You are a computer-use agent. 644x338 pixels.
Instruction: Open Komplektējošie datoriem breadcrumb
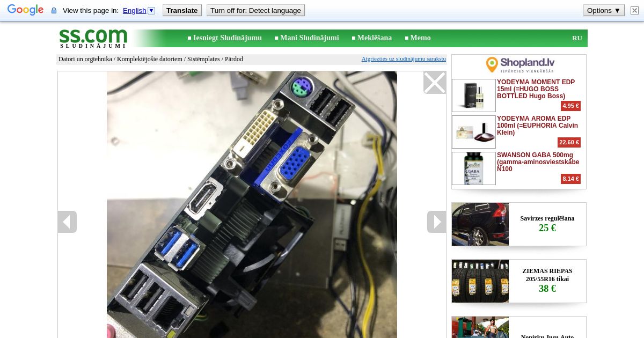(150, 59)
